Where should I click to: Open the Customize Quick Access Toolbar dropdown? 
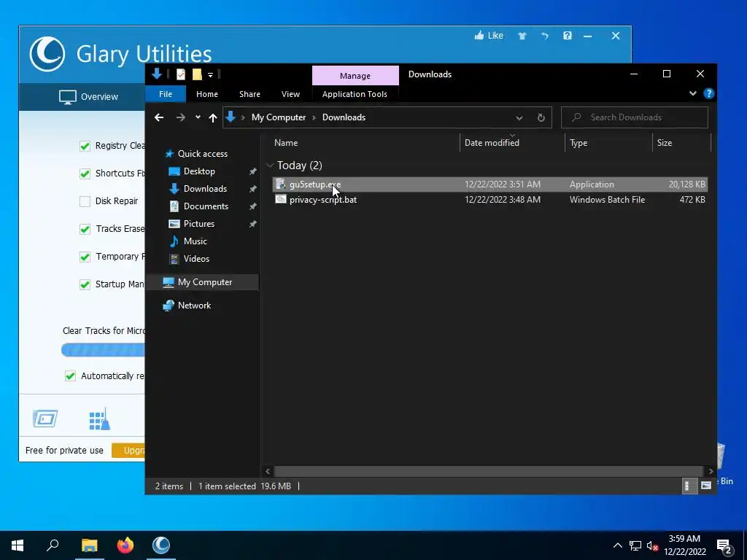[210, 75]
